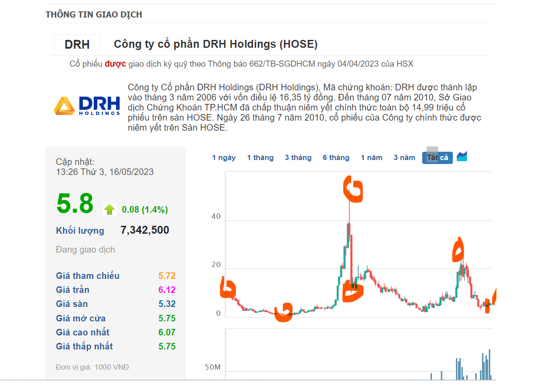The width and height of the screenshot is (548, 392).
Task: Switch chart to '3 tháng' range
Action: pos(298,158)
